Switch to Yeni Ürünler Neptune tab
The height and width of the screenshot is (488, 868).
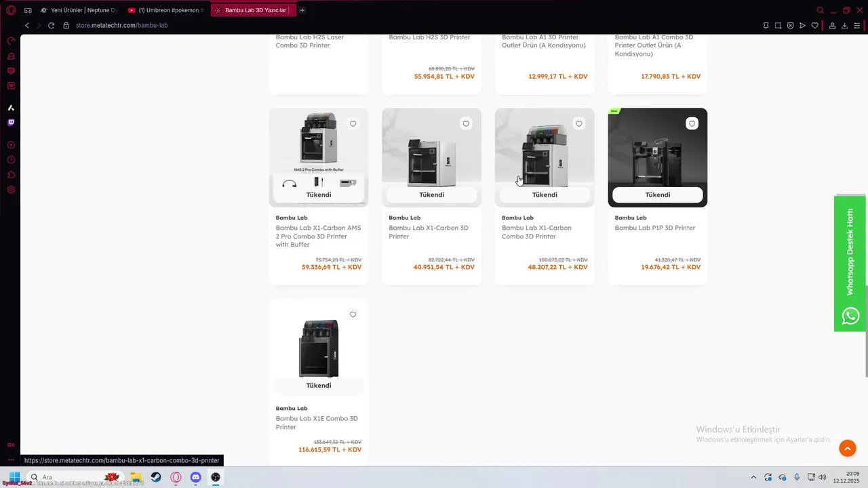tap(79, 10)
